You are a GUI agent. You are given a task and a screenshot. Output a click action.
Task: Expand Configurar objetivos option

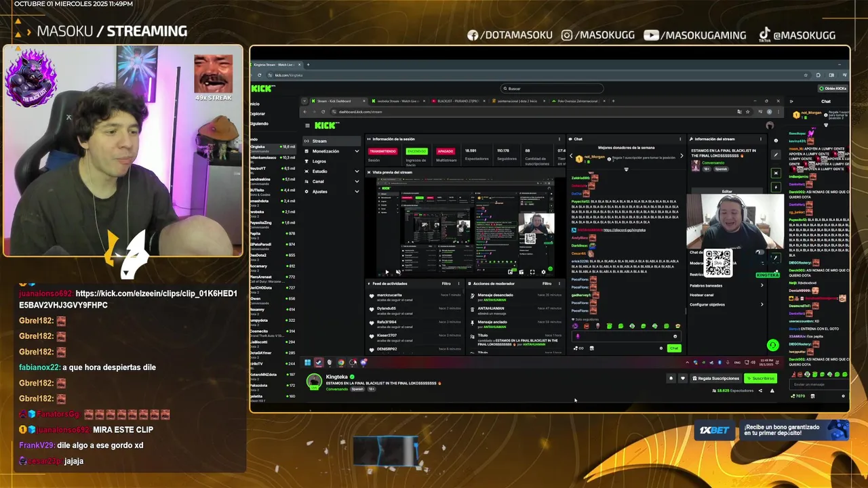tap(726, 304)
